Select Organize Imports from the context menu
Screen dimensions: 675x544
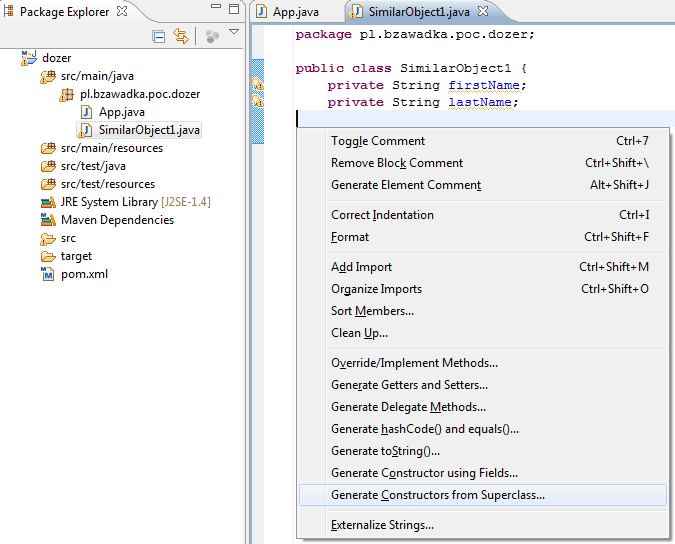coord(376,289)
